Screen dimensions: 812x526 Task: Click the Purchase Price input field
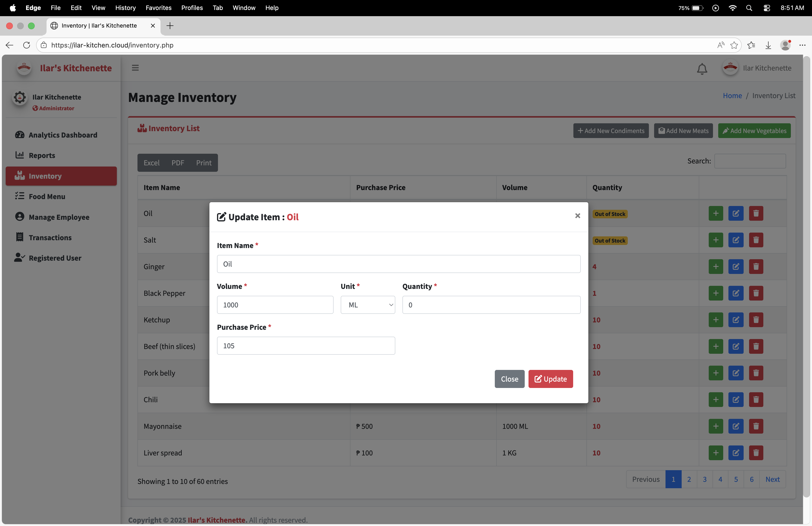point(306,346)
